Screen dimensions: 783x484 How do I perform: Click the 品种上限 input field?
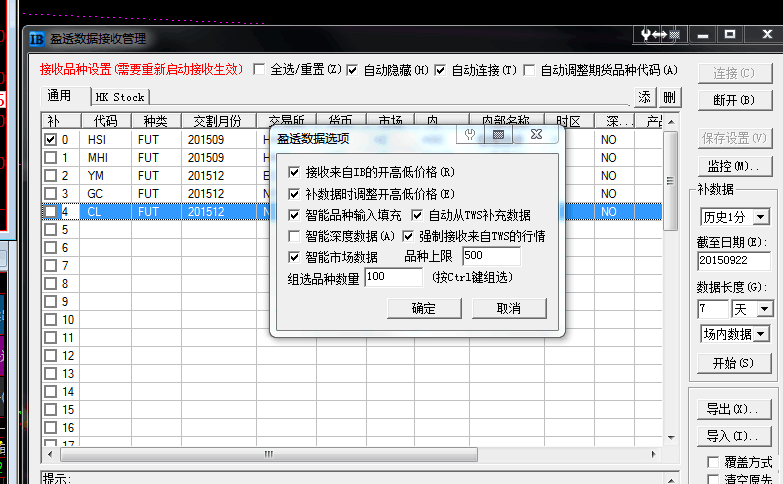coord(491,257)
